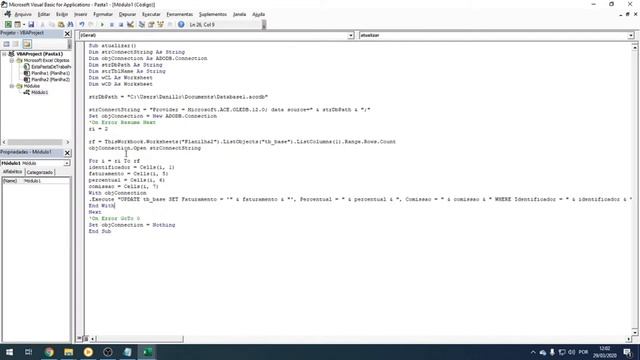Open Task View on the taskbar
This screenshot has height=360, width=640.
(x=29, y=352)
